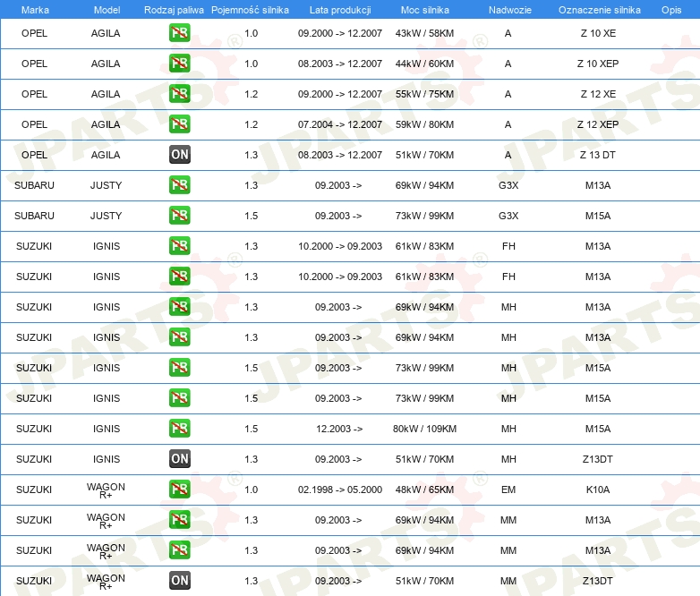The image size is (700, 596).
Task: Click the 12.2003 -> production date cell
Action: (x=339, y=429)
